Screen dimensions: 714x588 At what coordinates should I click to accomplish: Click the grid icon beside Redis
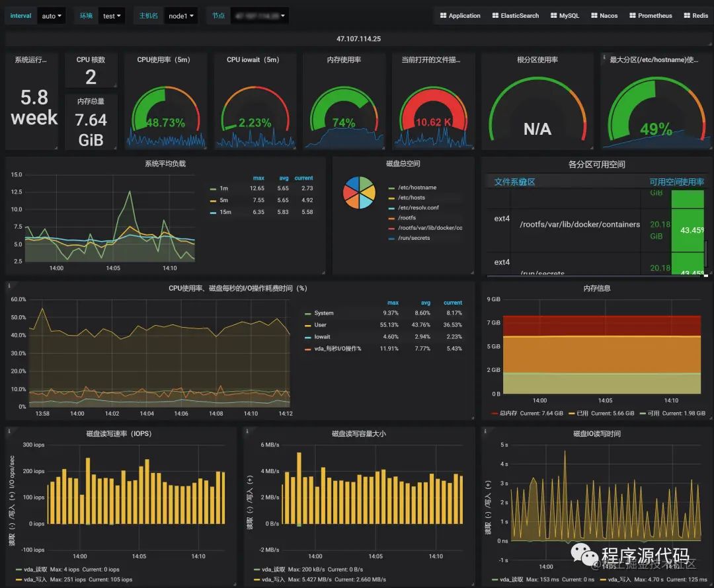point(687,15)
